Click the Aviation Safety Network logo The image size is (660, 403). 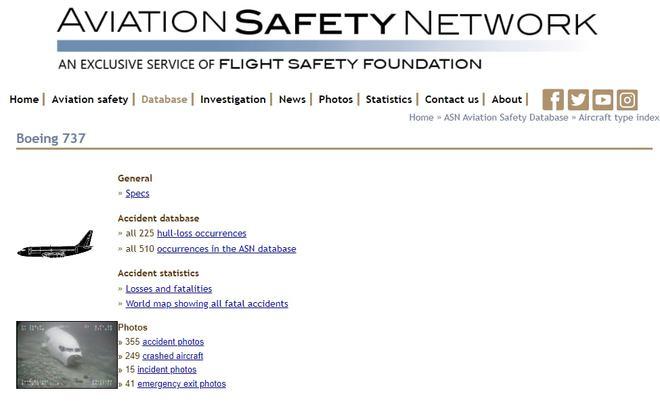coord(327,39)
